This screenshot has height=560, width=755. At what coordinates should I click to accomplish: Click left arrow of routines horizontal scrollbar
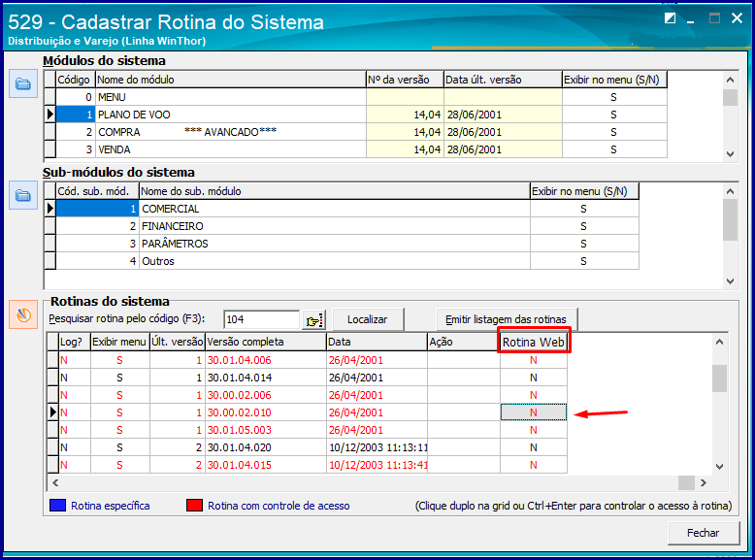coord(55,482)
